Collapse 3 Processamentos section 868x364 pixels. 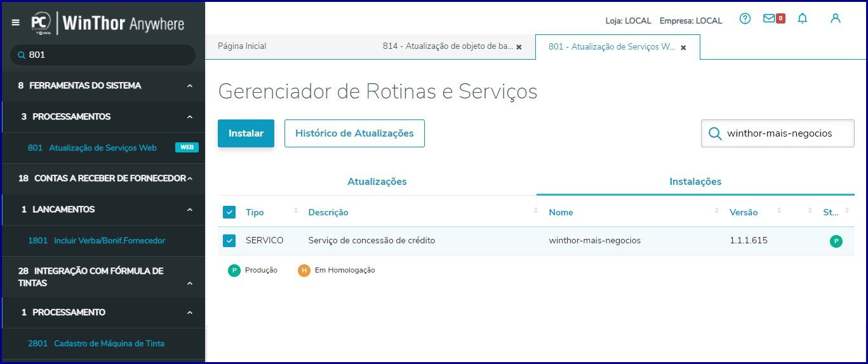(x=190, y=117)
